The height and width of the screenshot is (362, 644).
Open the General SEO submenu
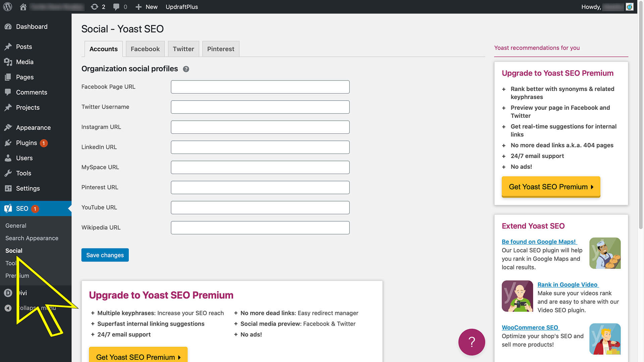[16, 226]
